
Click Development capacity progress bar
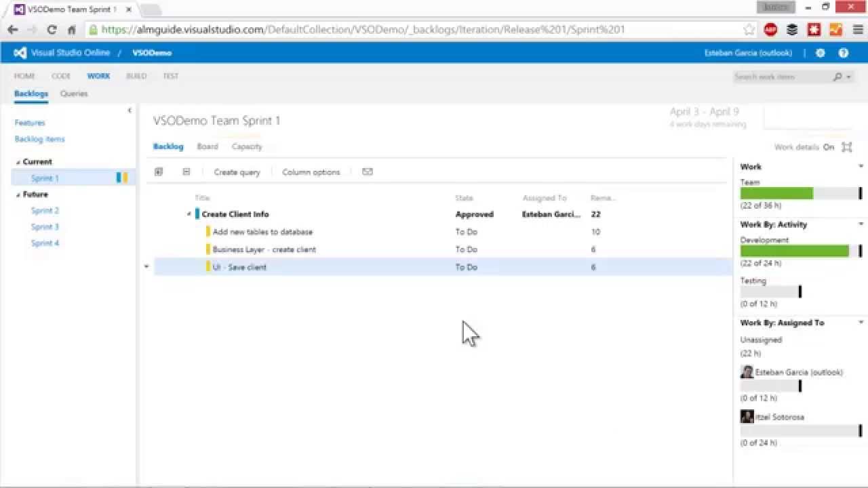pyautogui.click(x=801, y=251)
